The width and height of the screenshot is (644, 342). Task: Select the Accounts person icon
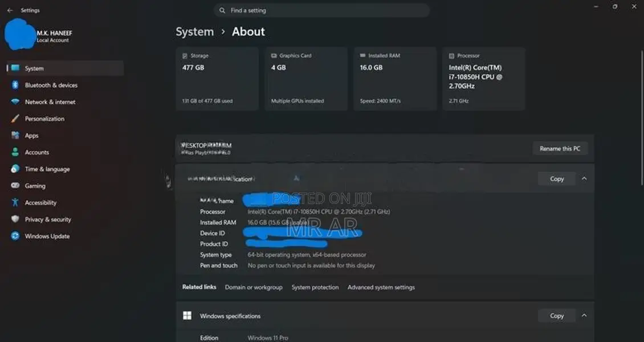15,152
